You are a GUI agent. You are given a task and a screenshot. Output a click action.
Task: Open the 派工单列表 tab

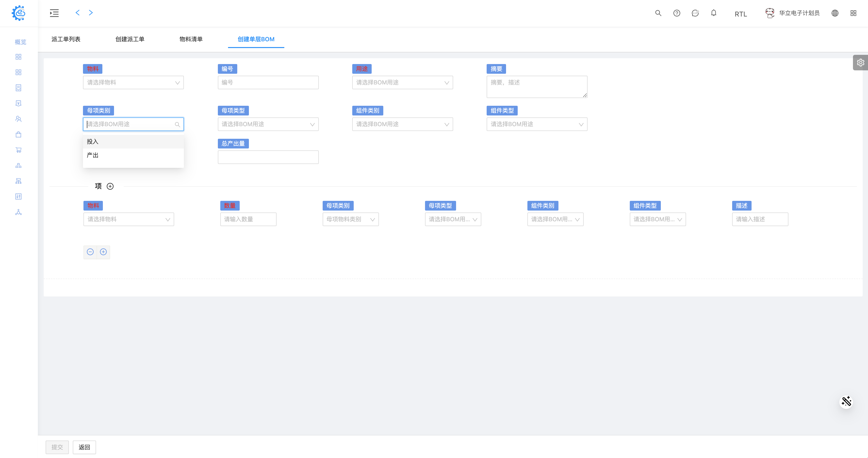click(66, 39)
